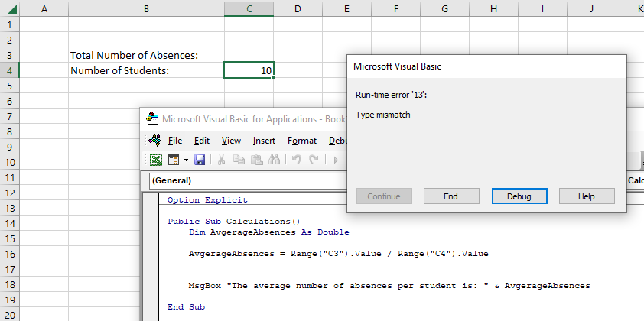Click the VBA window title bar icon
Image resolution: width=644 pixels, height=321 pixels.
tap(152, 118)
